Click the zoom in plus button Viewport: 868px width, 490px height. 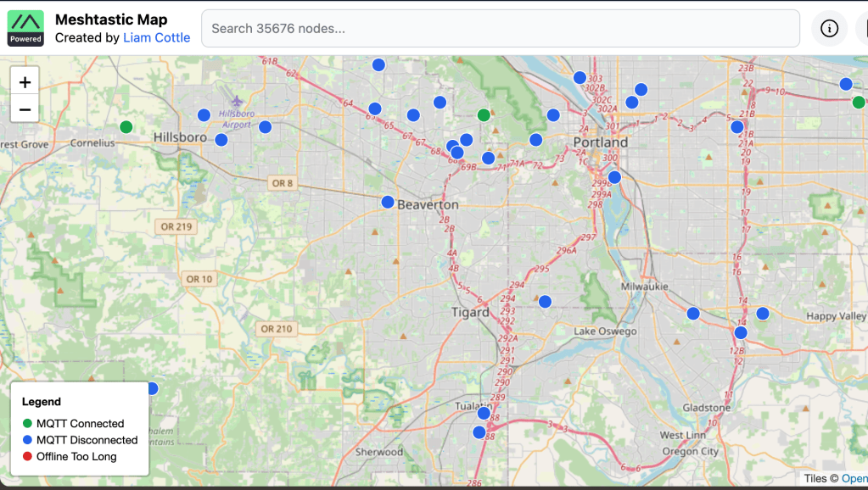click(25, 82)
